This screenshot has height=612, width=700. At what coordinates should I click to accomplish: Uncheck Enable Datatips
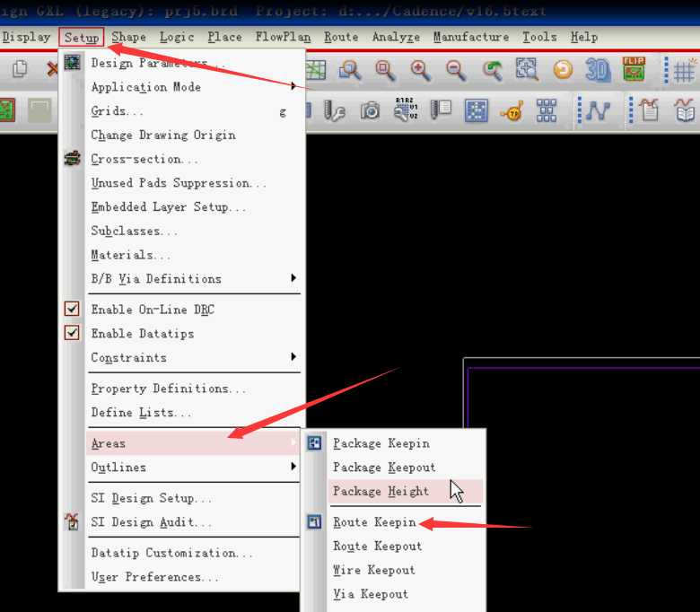point(72,333)
